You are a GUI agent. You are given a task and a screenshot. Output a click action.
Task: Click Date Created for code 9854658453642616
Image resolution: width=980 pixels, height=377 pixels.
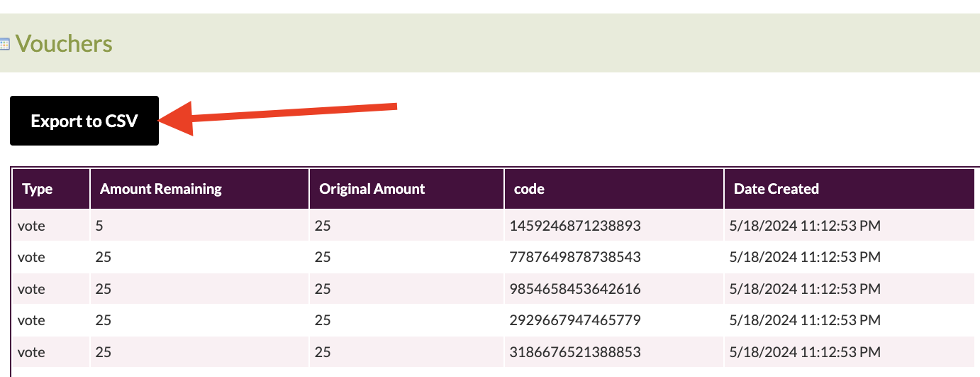coord(805,289)
